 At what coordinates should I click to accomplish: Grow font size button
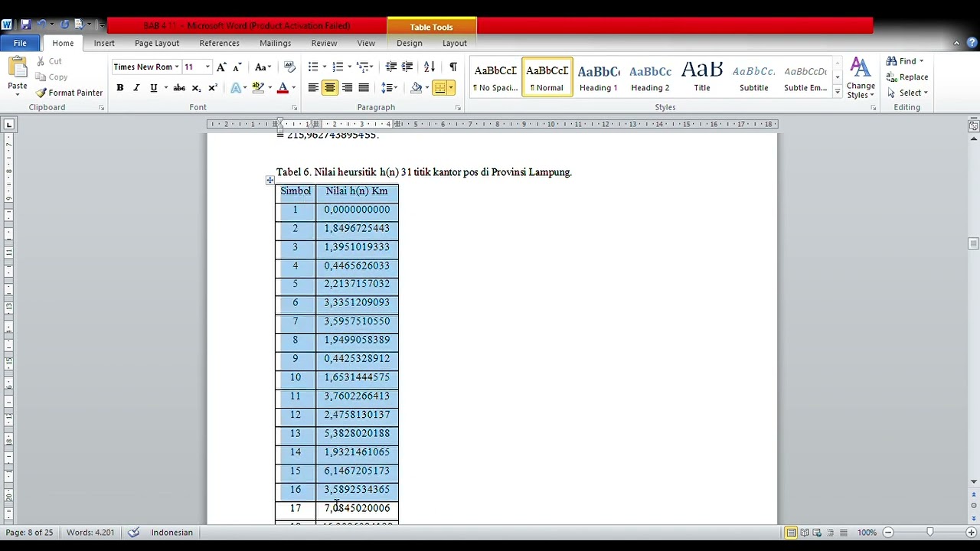click(221, 67)
